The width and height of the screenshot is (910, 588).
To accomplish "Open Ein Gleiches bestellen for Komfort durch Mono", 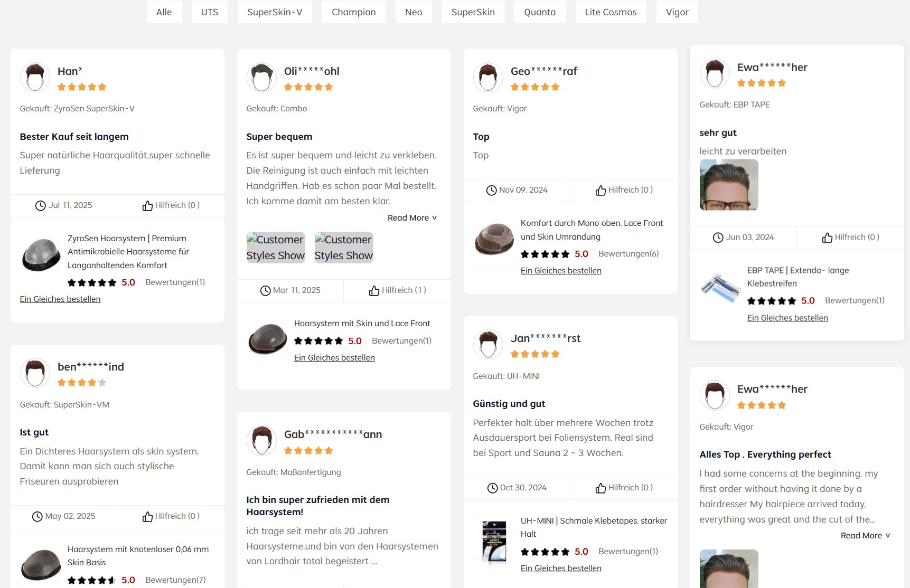I will [561, 271].
